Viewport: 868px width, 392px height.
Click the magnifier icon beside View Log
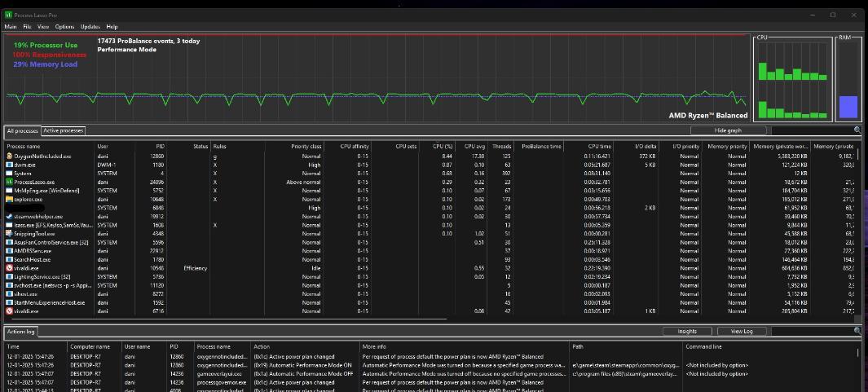point(857,331)
